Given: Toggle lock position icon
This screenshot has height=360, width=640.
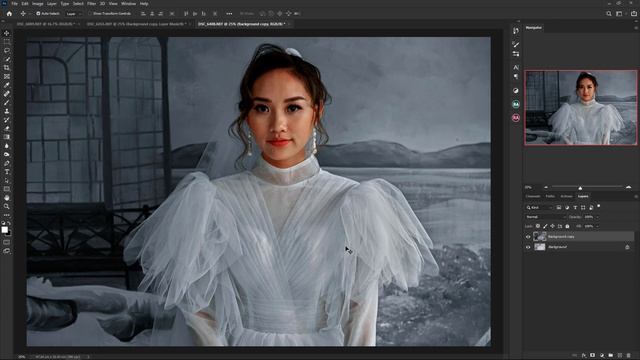Looking at the screenshot, I should coord(553,226).
